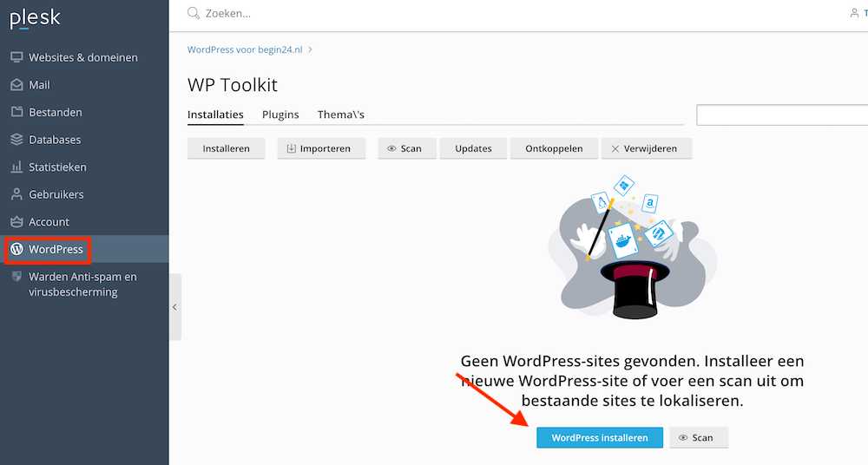Collapse the sidebar with the arrow handle
Viewport: 868px width, 465px height.
coord(175,307)
